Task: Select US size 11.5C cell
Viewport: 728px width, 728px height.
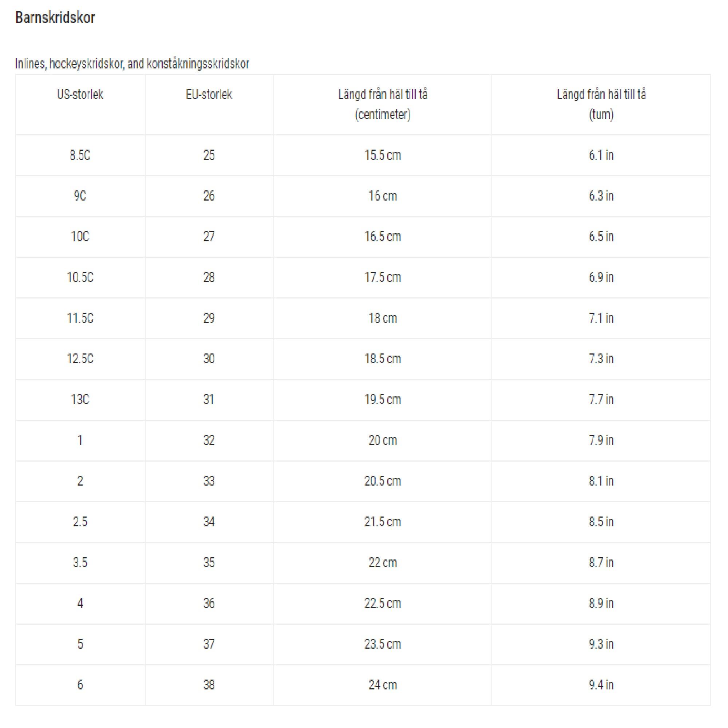Action: click(x=80, y=318)
